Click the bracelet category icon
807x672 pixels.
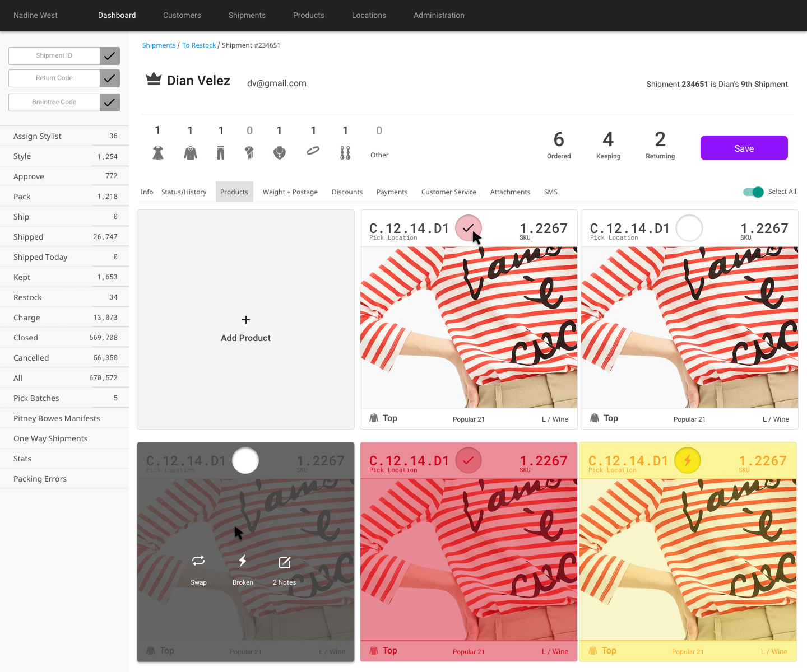(x=313, y=151)
